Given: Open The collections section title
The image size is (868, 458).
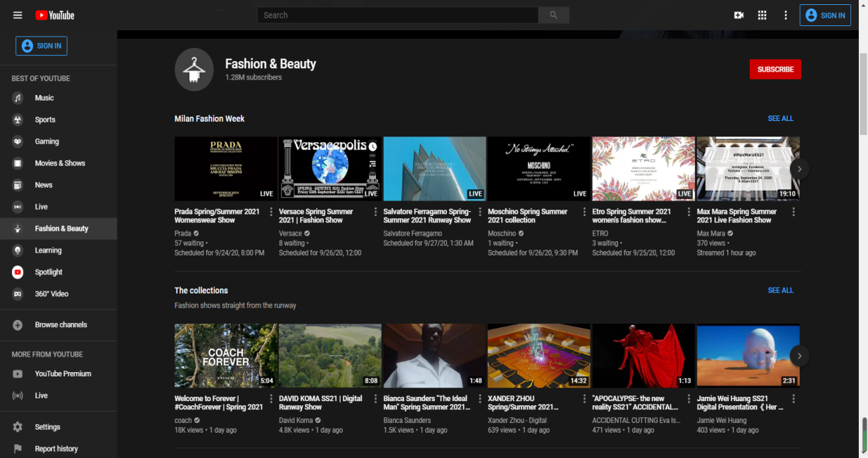Looking at the screenshot, I should pyautogui.click(x=201, y=291).
